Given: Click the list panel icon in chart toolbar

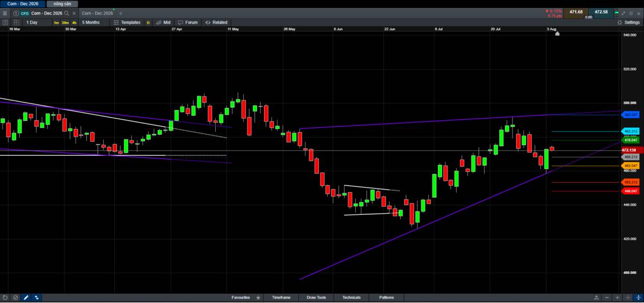Looking at the screenshot, I should click(x=5, y=23).
